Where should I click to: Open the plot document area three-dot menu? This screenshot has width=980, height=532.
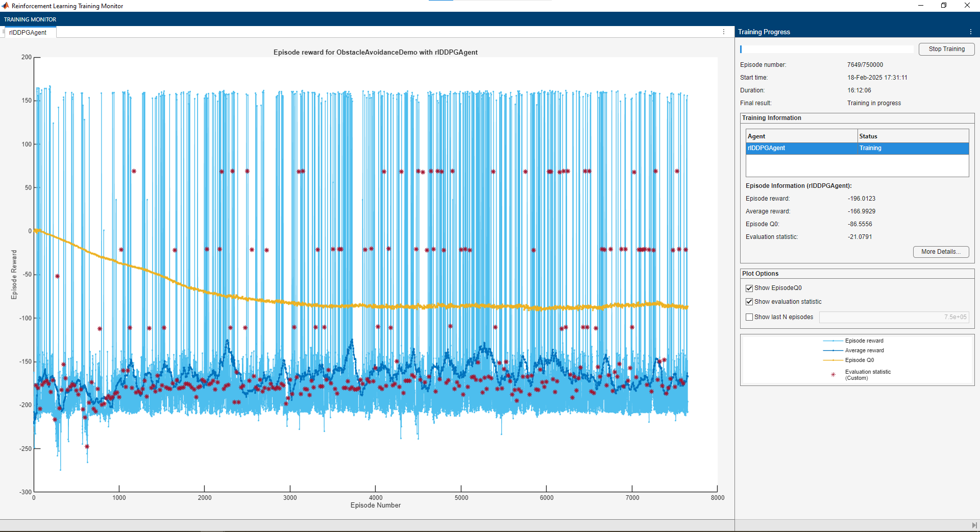(723, 32)
